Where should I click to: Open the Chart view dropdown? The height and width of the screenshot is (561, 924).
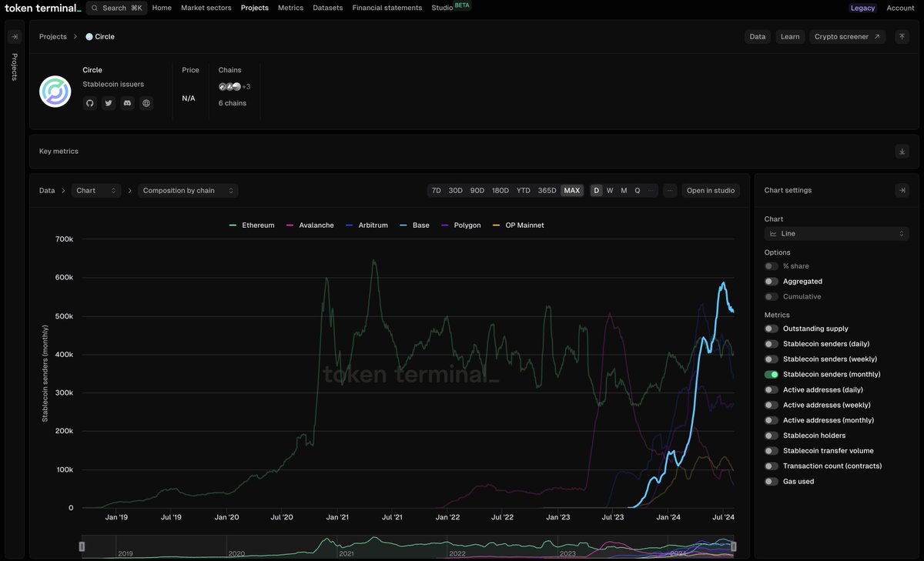[x=96, y=190]
